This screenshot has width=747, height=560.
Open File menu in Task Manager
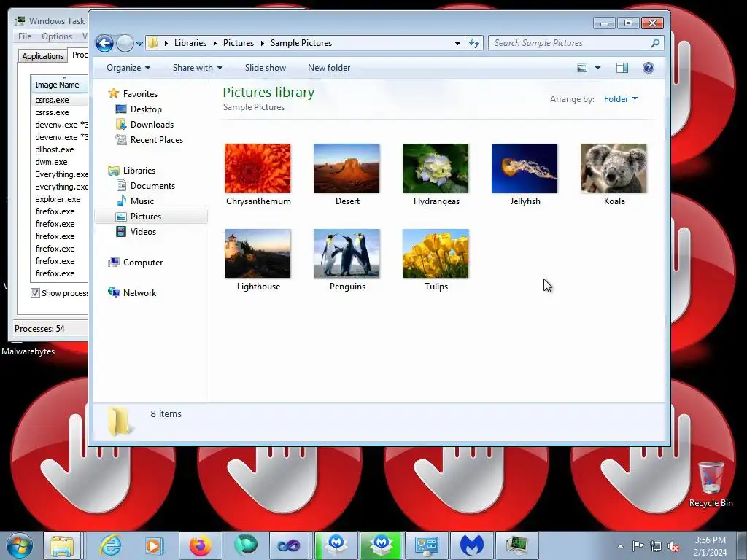pos(25,36)
